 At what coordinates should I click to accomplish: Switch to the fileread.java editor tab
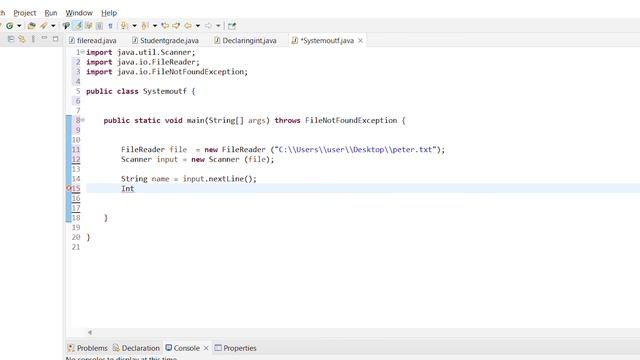93,40
